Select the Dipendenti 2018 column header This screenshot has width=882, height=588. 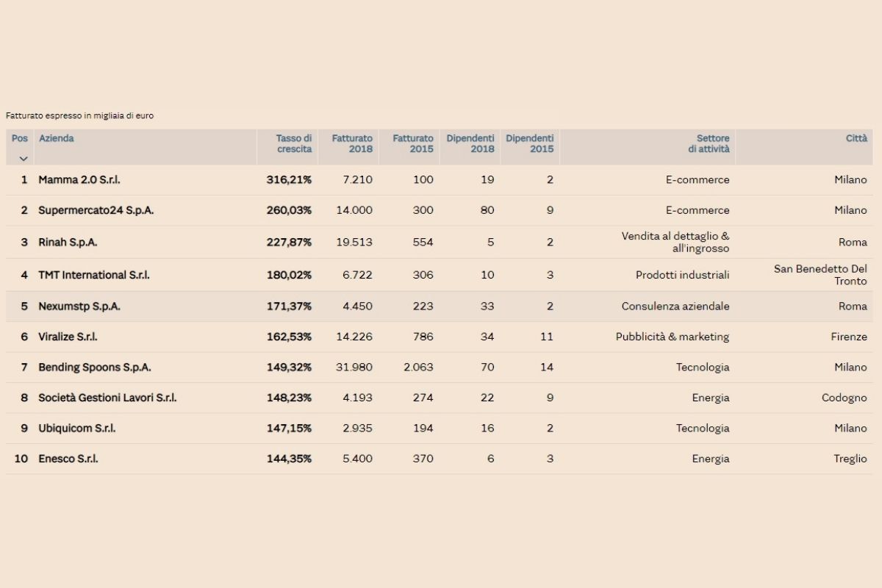(470, 143)
